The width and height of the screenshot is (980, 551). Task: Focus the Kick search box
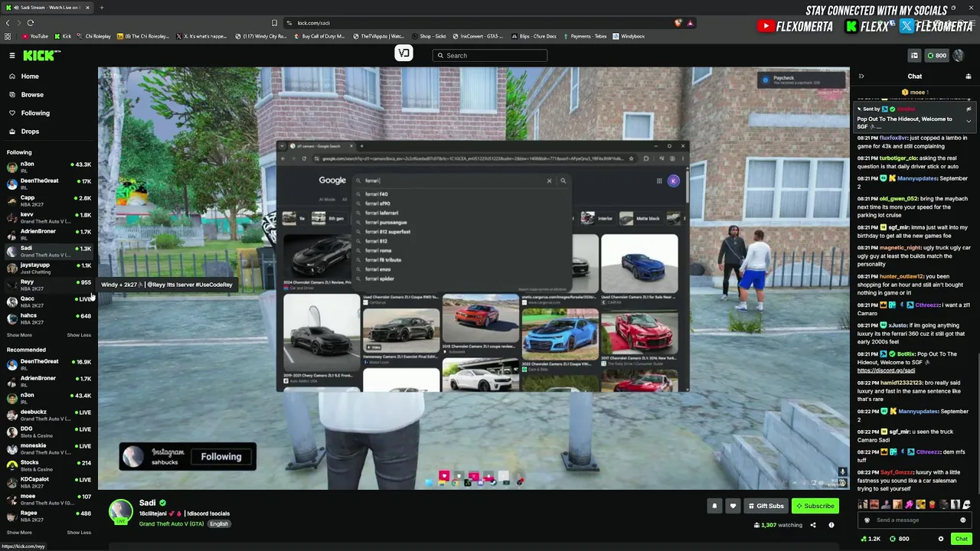(490, 55)
